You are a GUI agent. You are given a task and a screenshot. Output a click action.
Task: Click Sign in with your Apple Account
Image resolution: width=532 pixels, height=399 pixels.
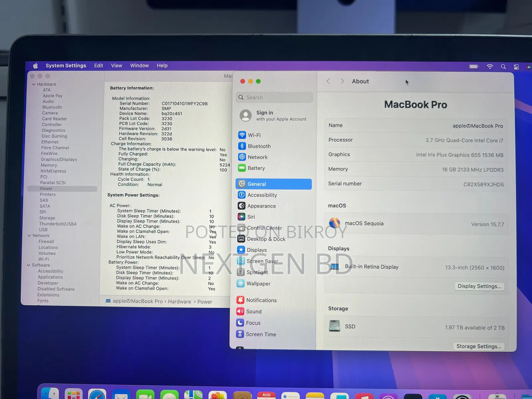click(274, 115)
